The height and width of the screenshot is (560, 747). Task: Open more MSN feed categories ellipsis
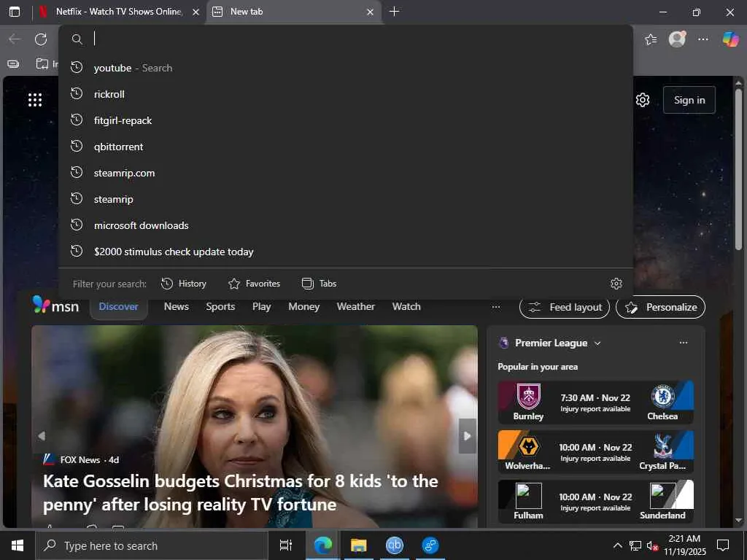[496, 307]
